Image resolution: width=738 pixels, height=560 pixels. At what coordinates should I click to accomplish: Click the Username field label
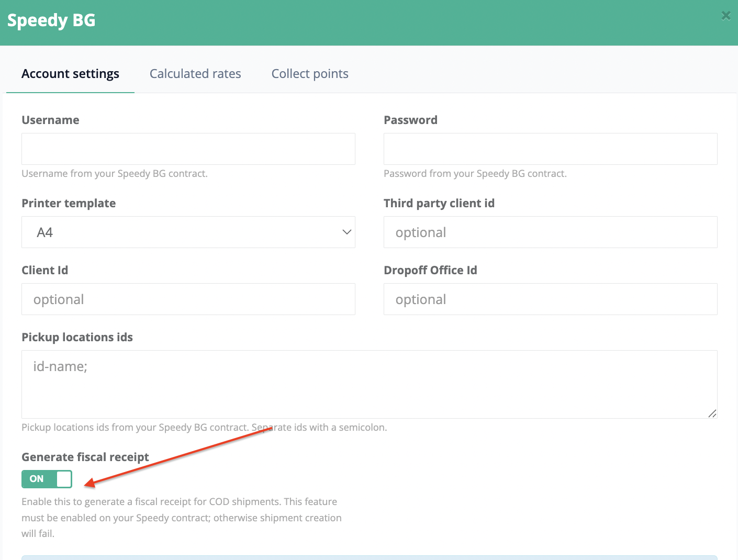(50, 120)
